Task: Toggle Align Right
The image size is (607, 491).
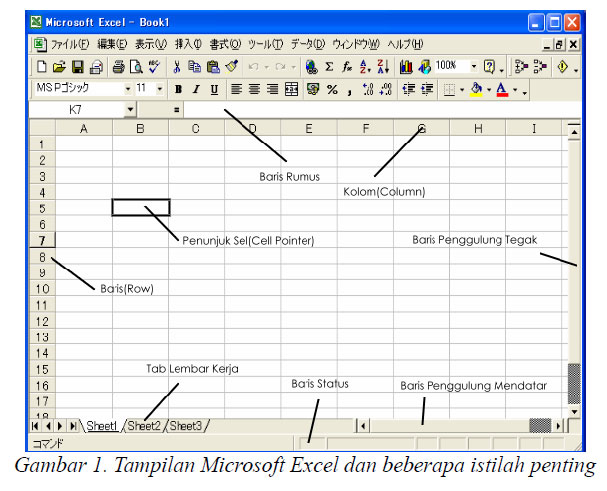Action: click(x=272, y=89)
